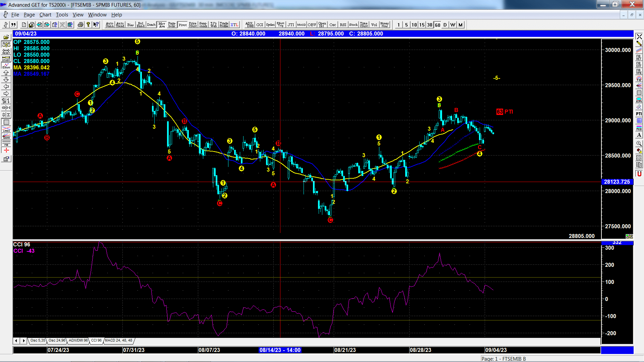Image resolution: width=644 pixels, height=362 pixels.
Task: Select the GANN drawing tool
Action: (x=6, y=136)
